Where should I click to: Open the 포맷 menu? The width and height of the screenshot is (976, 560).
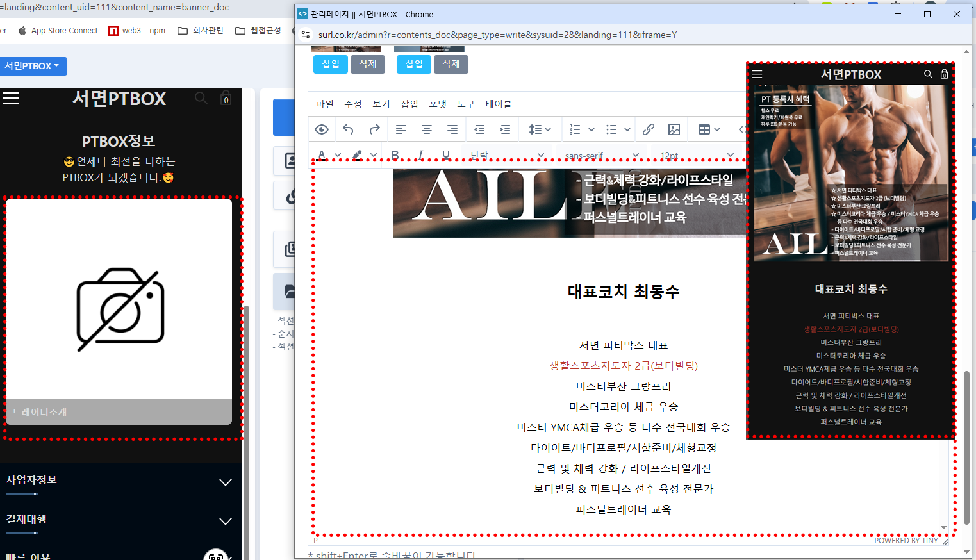tap(438, 104)
